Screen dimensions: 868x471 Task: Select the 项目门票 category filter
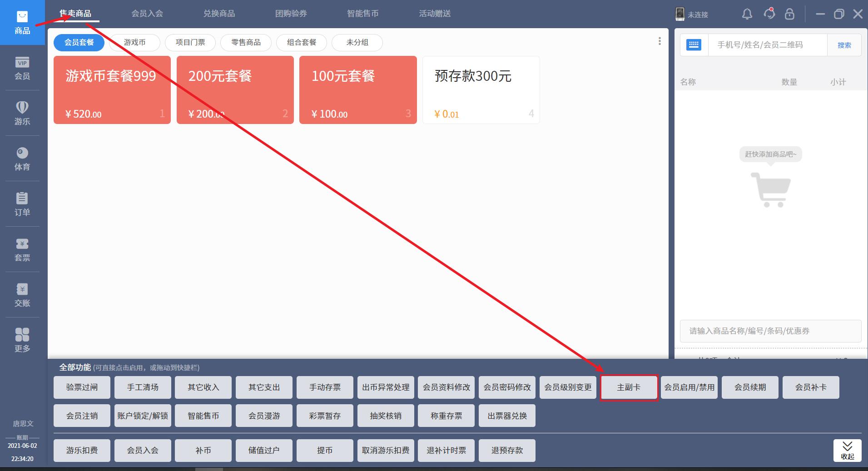click(190, 43)
